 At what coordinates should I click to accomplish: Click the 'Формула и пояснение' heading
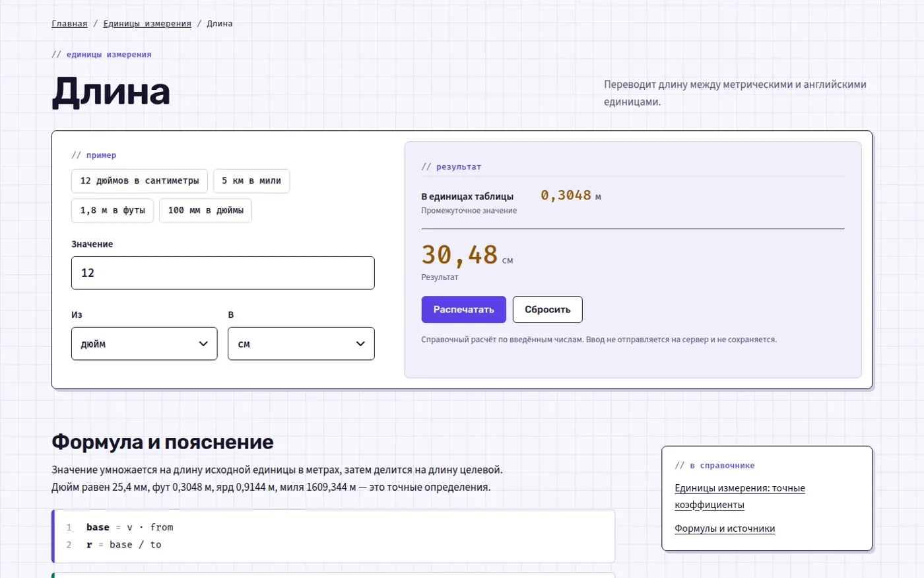tap(162, 442)
